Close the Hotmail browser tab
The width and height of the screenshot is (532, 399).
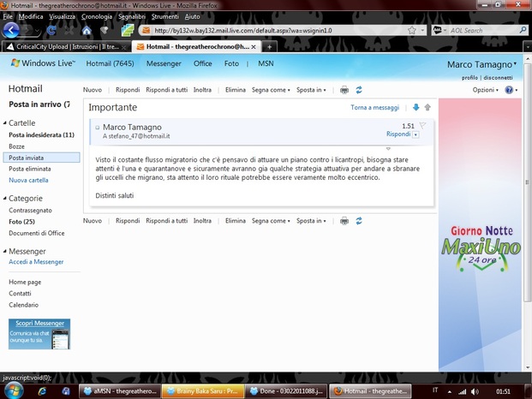(254, 47)
